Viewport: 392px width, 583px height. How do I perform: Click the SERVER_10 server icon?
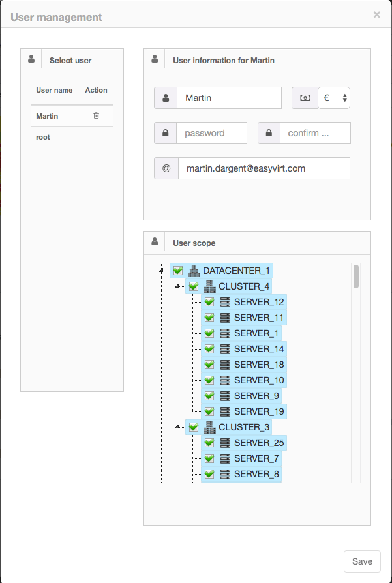pyautogui.click(x=225, y=380)
